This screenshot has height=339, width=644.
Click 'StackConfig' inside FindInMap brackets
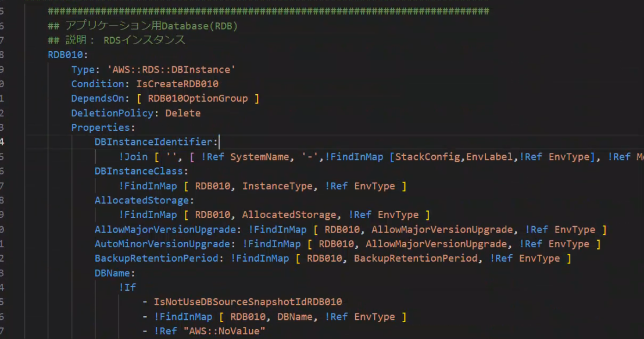[427, 157]
